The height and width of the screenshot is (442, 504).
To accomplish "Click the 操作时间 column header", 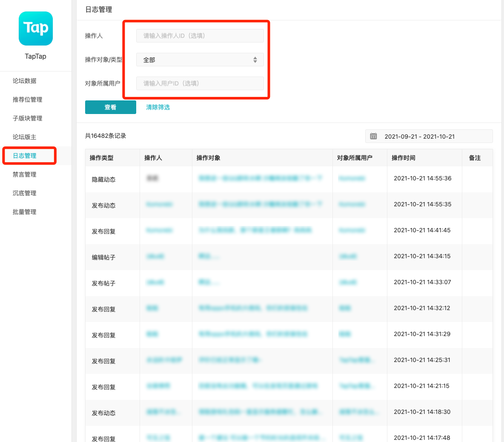I will [403, 158].
